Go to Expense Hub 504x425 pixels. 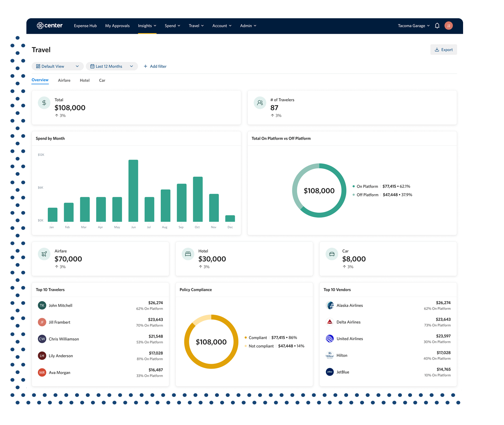tap(85, 26)
